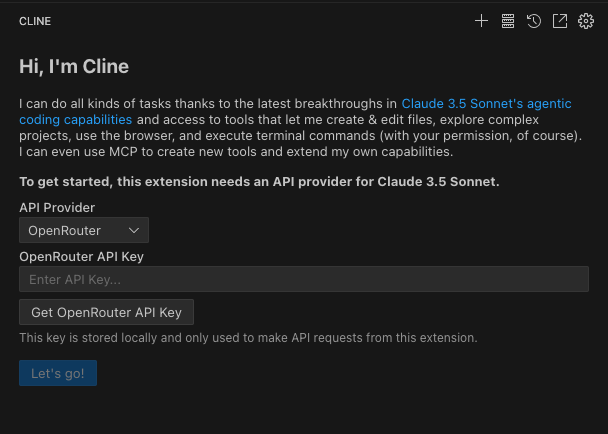Click the 'API Provider' label
The image size is (608, 434).
point(57,207)
